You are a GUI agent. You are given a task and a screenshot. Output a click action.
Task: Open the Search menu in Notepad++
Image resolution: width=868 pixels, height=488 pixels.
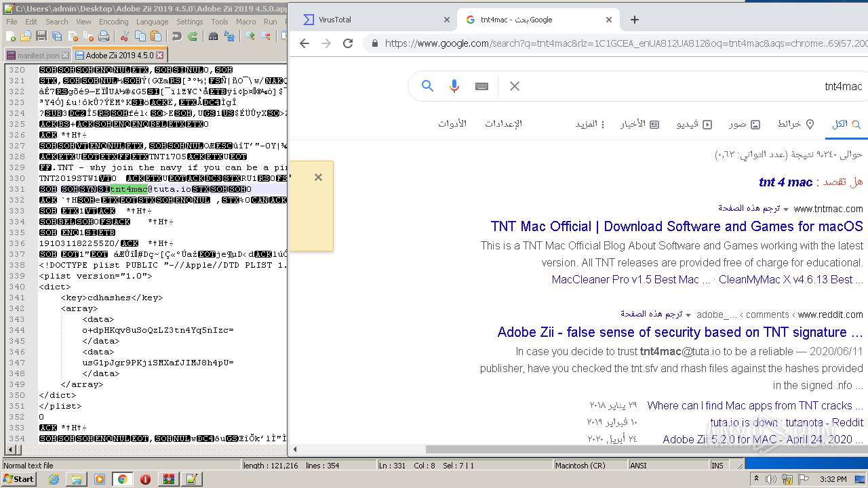[x=57, y=22]
